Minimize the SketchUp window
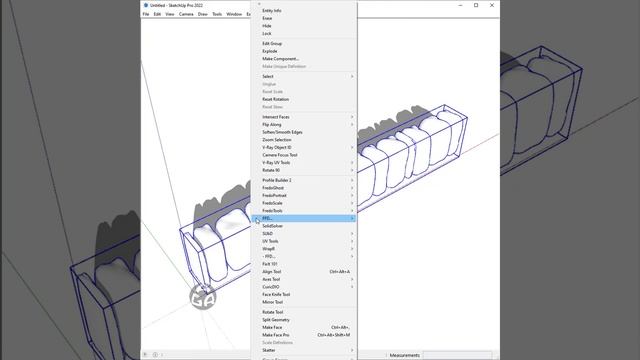Viewport: 640px width, 360px height. click(x=460, y=5)
